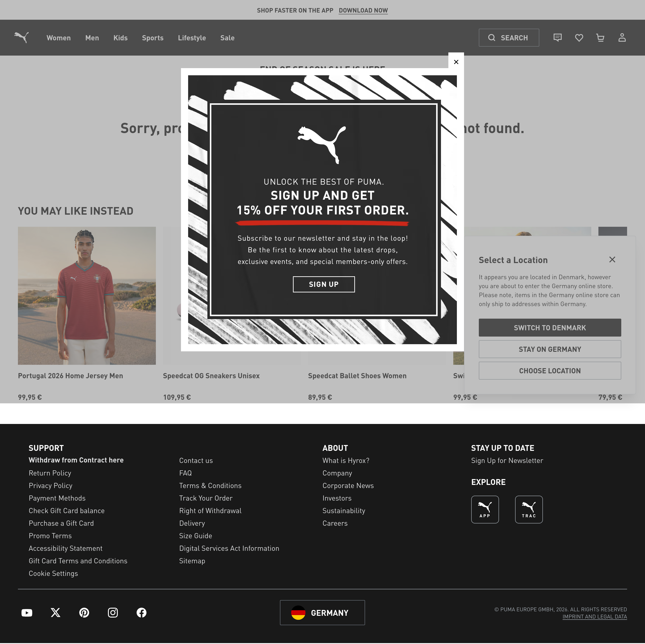Viewport: 645px width, 644px height.
Task: Open Contact us link
Action: coord(196,461)
